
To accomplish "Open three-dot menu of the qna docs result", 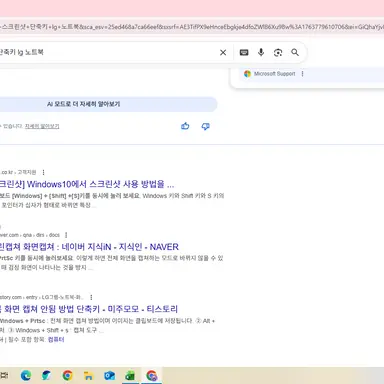I will tap(66, 235).
